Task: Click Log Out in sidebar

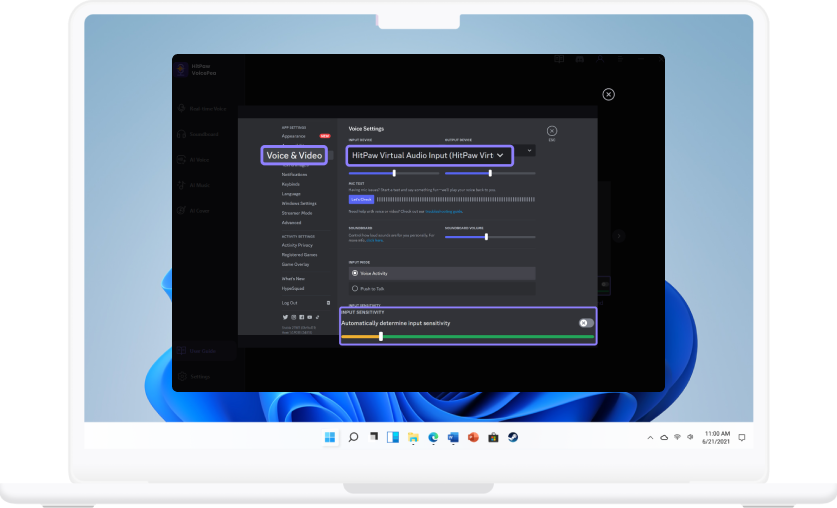Action: 290,303
